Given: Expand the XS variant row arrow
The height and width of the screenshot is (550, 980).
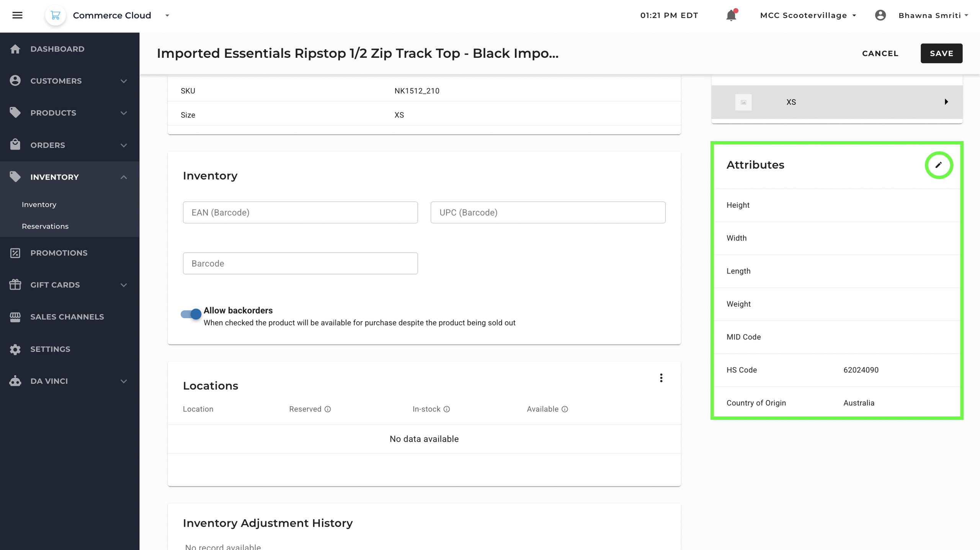Looking at the screenshot, I should point(946,102).
